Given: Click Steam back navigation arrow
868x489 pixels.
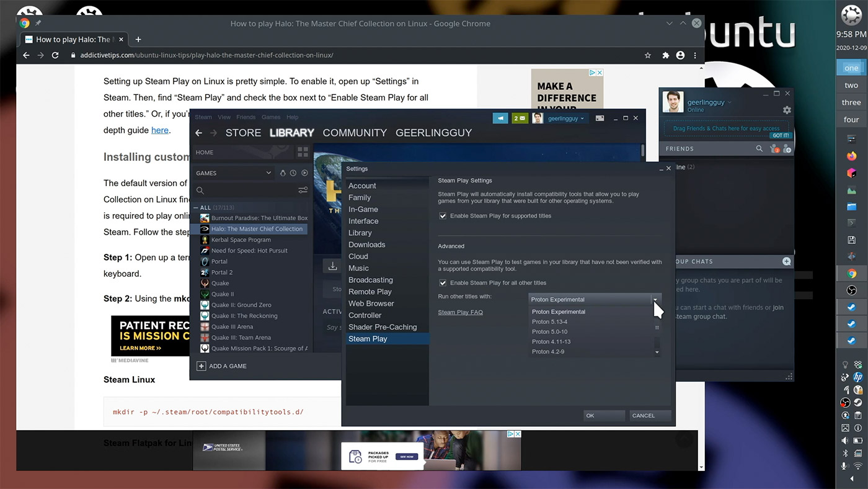Looking at the screenshot, I should tap(198, 133).
